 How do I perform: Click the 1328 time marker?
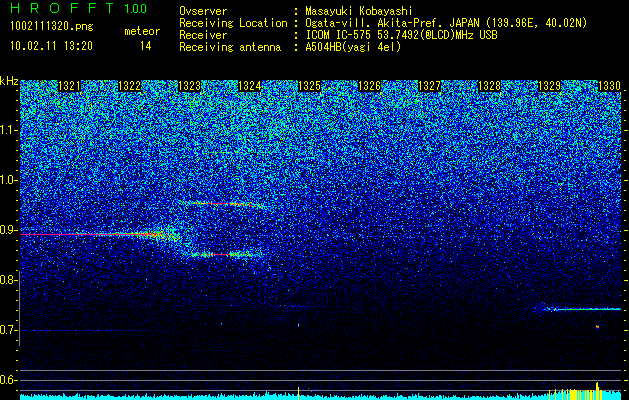489,86
